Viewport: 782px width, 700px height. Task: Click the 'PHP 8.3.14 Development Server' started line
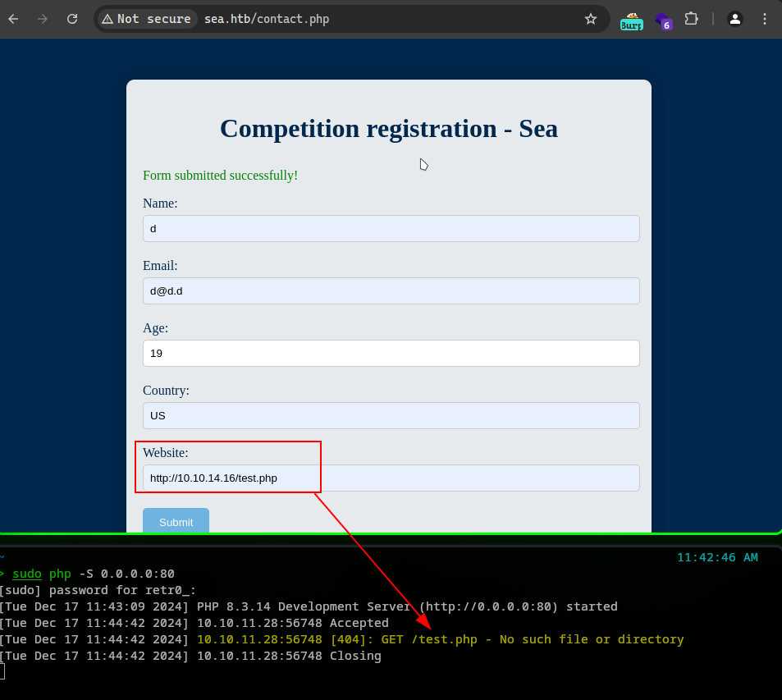click(309, 606)
